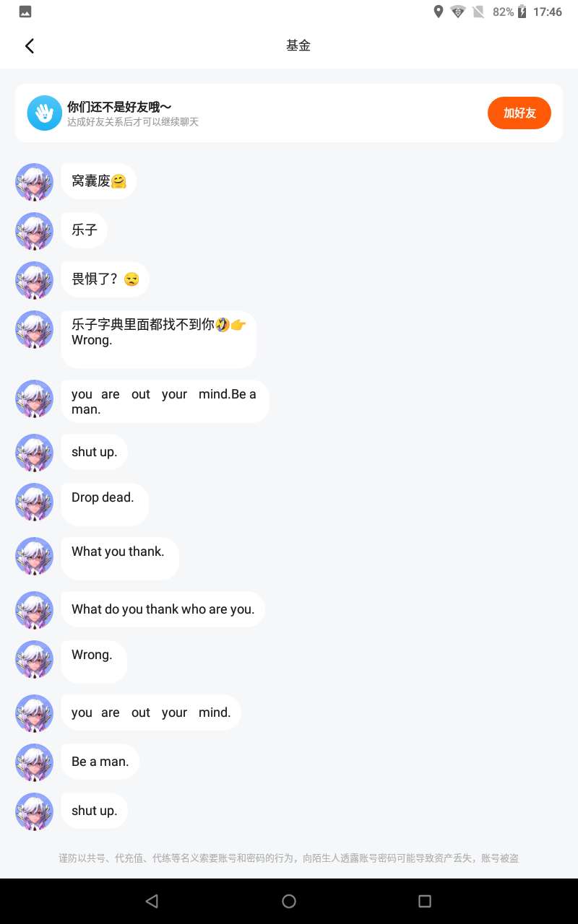Tap the Wi-Fi signal status icon

point(458,12)
